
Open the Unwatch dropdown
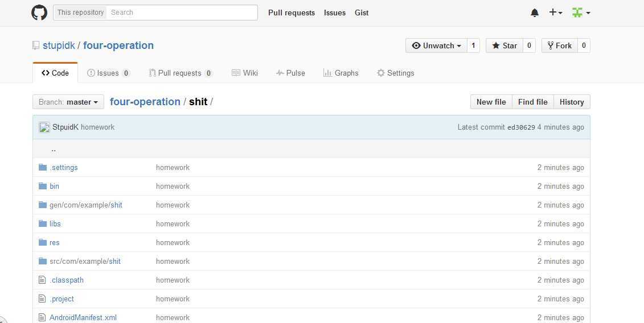click(x=436, y=45)
